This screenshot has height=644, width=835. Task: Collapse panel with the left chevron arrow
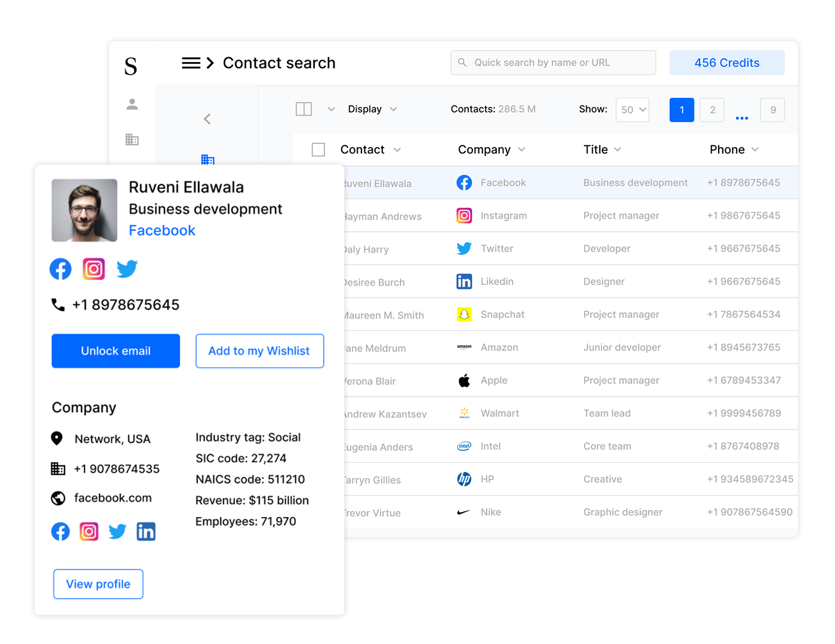207,119
